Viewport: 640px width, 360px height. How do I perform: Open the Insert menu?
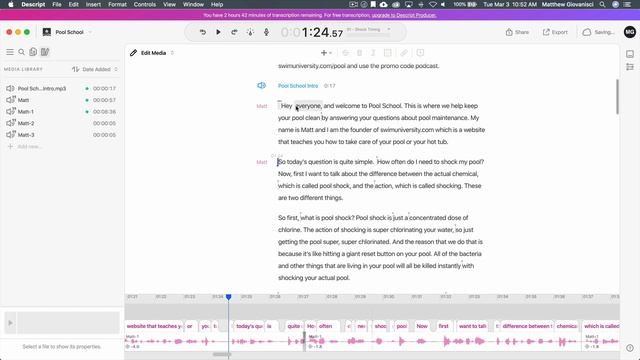(x=93, y=4)
